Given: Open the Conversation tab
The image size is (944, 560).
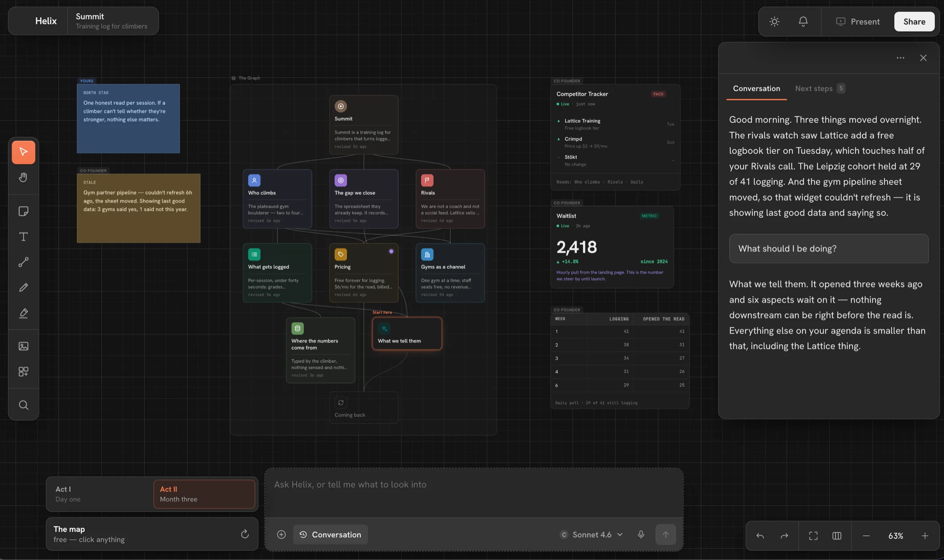Looking at the screenshot, I should [756, 88].
